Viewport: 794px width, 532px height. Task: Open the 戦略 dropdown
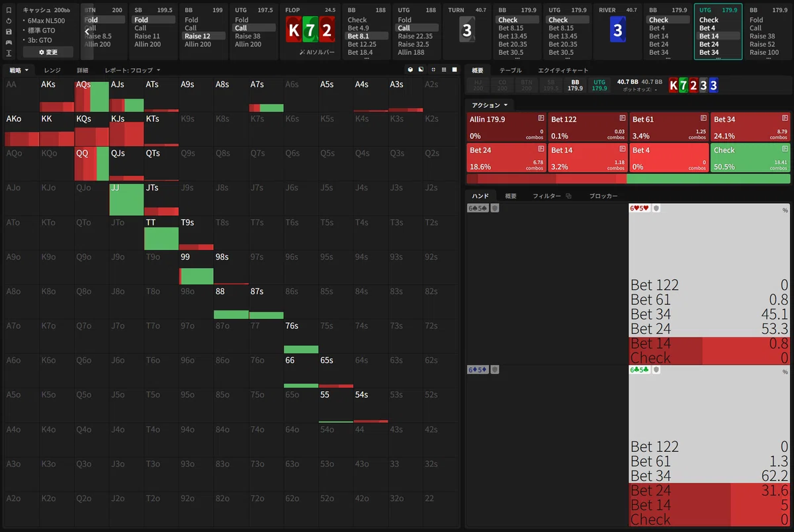click(19, 69)
